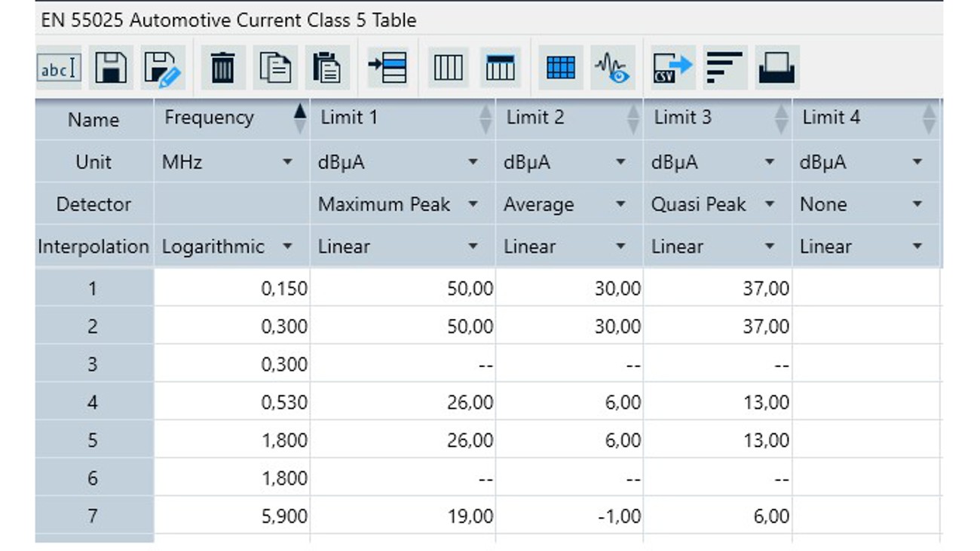Insert a new limit column
Screen dimensions: 980x551
tap(501, 66)
